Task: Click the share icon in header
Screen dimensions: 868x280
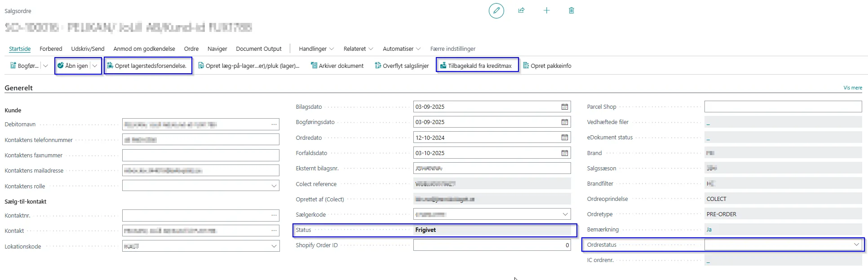Action: point(521,10)
